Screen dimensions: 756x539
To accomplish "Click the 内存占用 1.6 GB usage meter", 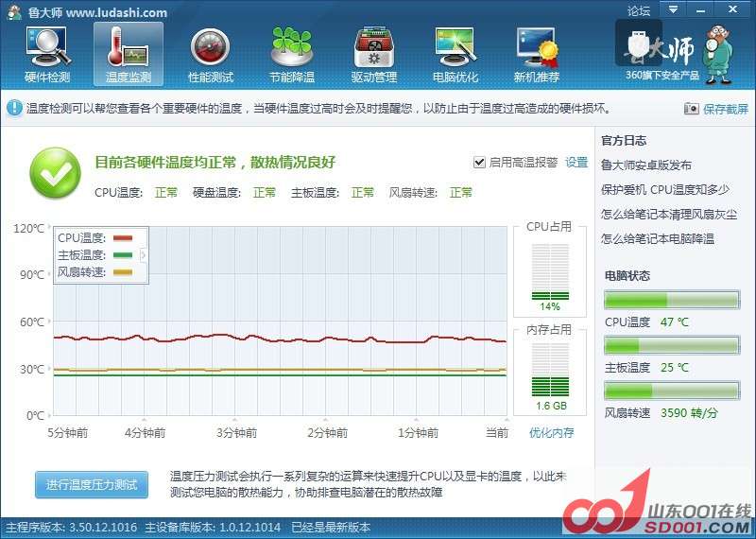I will (550, 371).
